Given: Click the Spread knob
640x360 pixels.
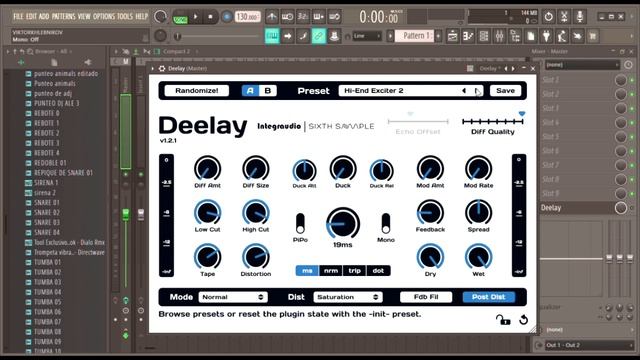Looking at the screenshot, I should click(x=478, y=213).
